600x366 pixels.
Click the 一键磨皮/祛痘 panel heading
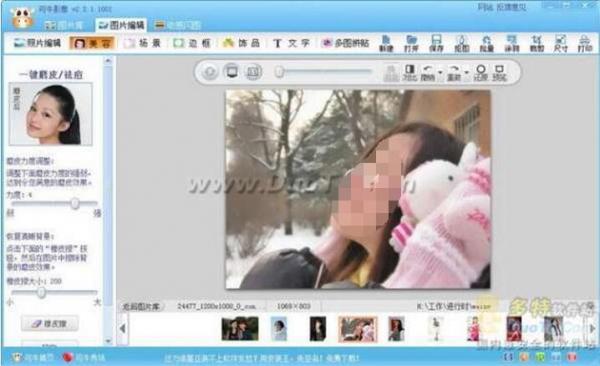coord(51,74)
